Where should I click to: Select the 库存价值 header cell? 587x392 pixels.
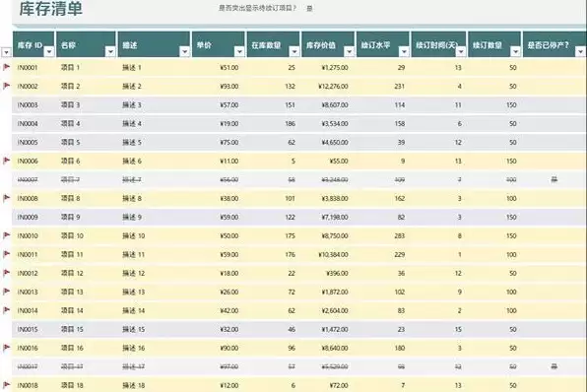click(328, 44)
